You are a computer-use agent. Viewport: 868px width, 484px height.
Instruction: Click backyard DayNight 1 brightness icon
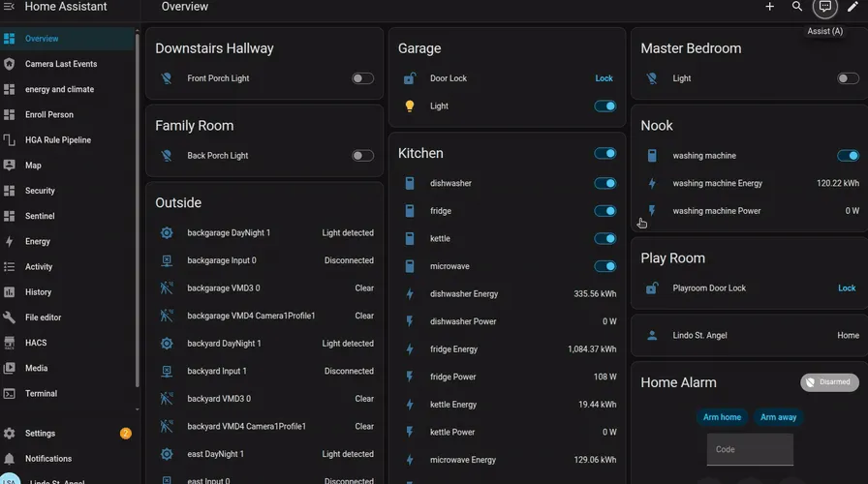tap(166, 344)
